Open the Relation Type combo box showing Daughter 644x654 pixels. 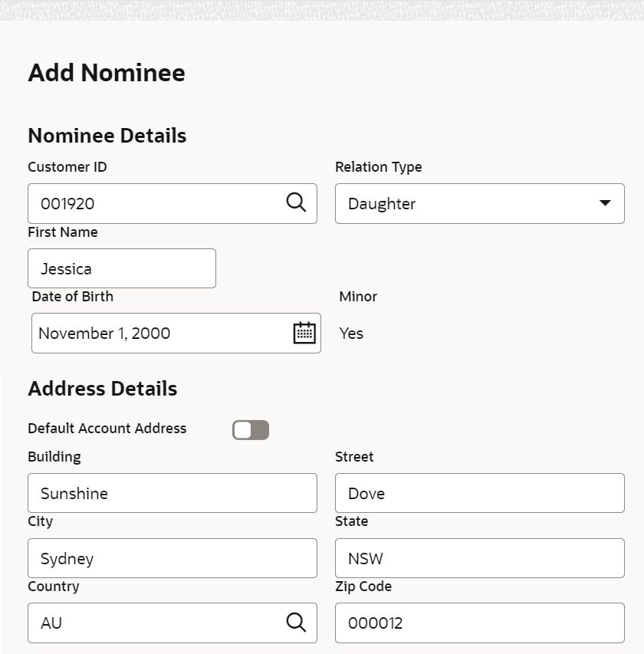click(468, 203)
